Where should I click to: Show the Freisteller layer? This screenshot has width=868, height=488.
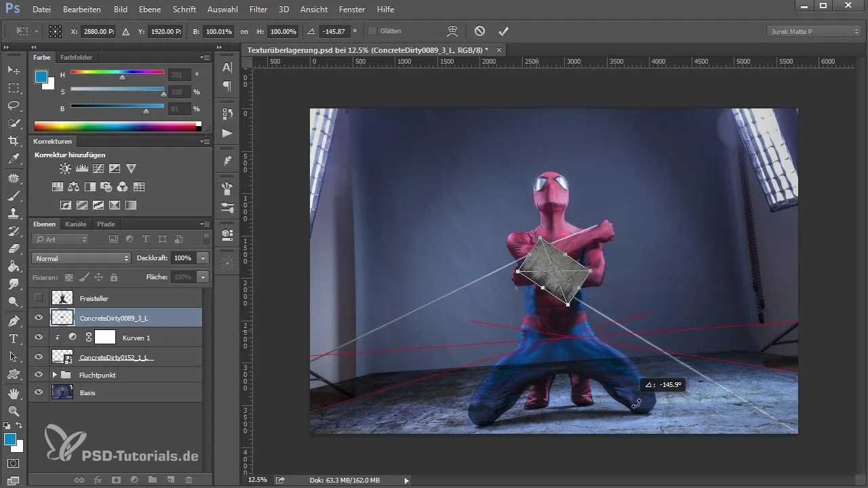39,298
